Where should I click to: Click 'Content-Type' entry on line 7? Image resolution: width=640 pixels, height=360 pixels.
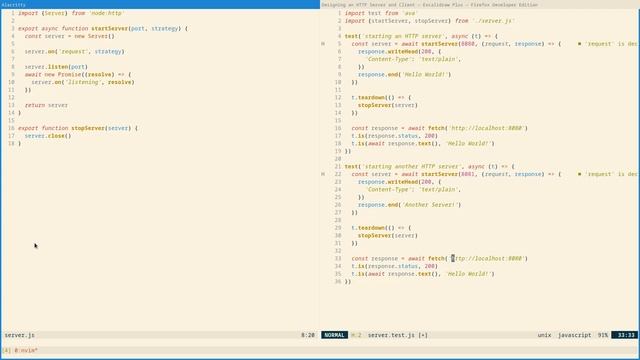point(413,59)
